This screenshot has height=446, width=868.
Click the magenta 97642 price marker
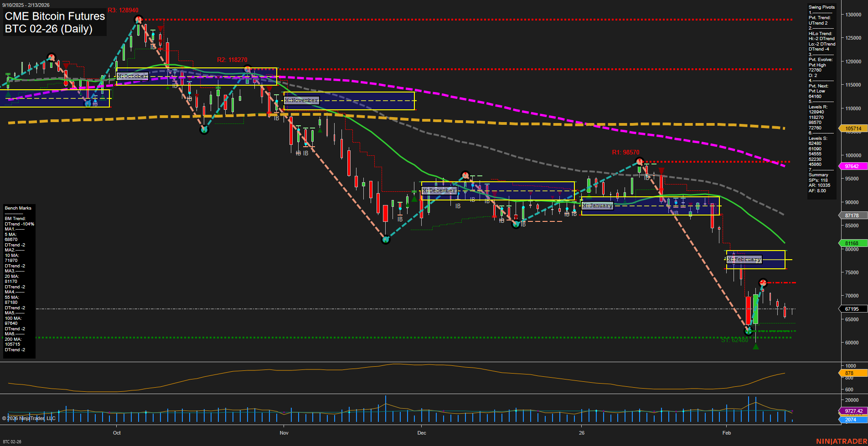pos(852,166)
